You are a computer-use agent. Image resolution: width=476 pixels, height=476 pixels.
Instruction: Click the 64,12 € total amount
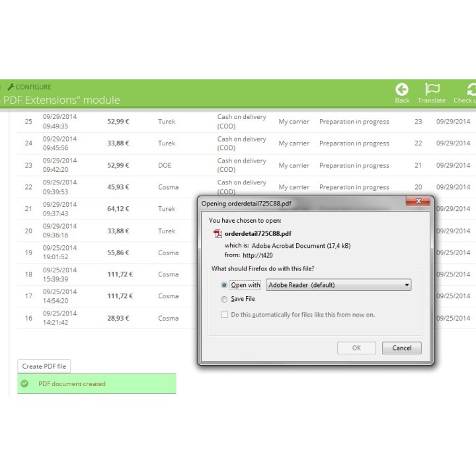[x=118, y=209]
